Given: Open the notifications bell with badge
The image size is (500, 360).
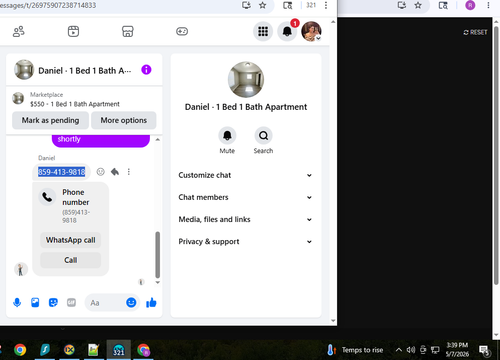Looking at the screenshot, I should tap(287, 32).
